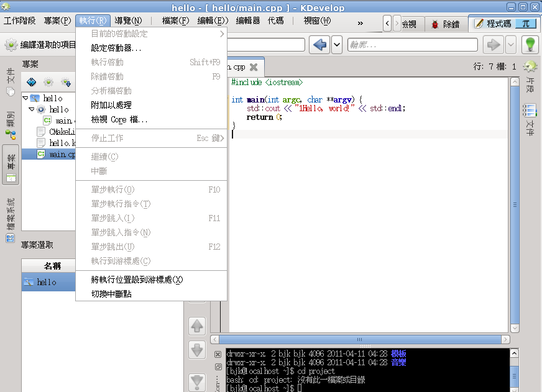Viewport: 542px width, 392px height.
Task: Open the 代碼 menu
Action: (x=275, y=21)
